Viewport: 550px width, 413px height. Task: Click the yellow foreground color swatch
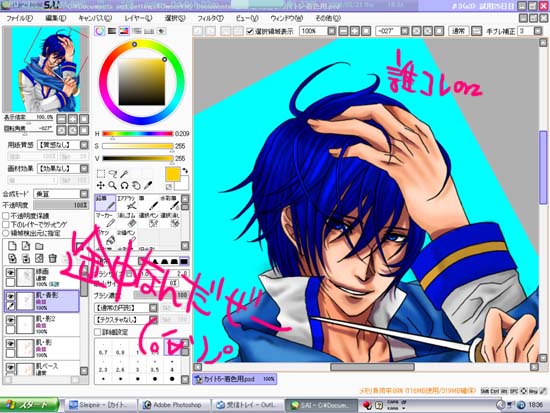(173, 174)
